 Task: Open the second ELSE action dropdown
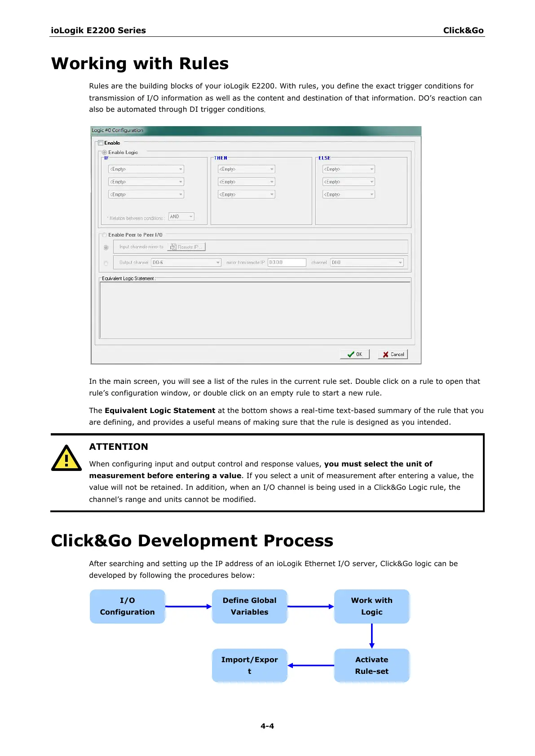coord(349,182)
